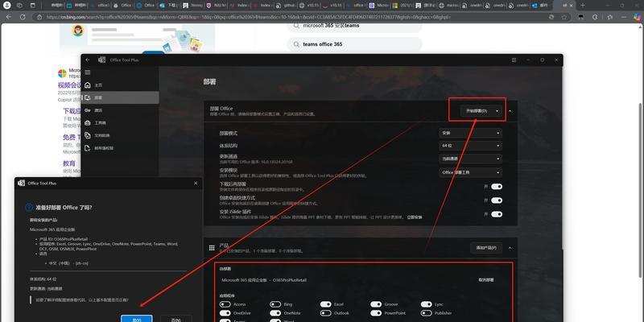The image size is (644, 322).
Task: Switch to the NJU M browser tab
Action: coord(216,6)
